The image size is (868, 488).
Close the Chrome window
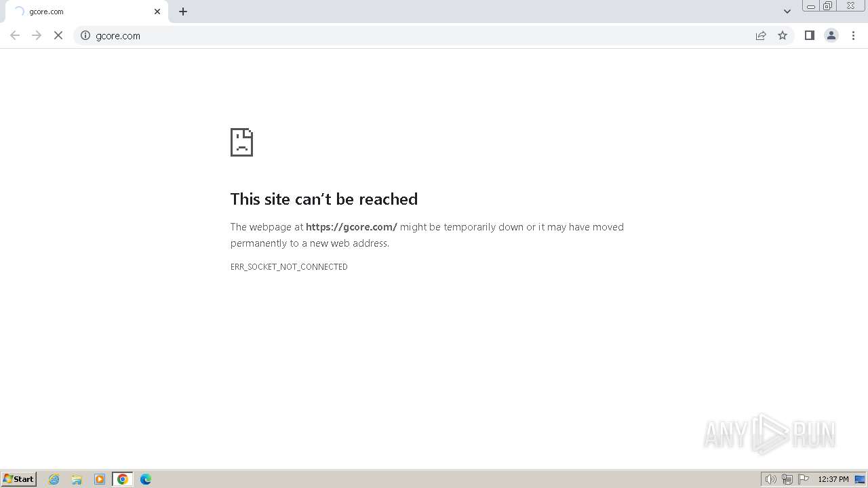[850, 6]
